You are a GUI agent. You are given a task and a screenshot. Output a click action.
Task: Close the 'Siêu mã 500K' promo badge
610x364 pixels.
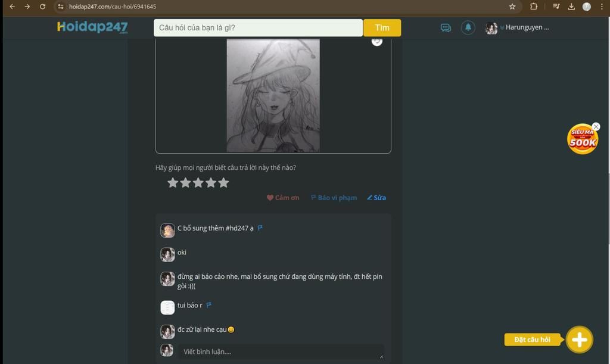coord(596,127)
